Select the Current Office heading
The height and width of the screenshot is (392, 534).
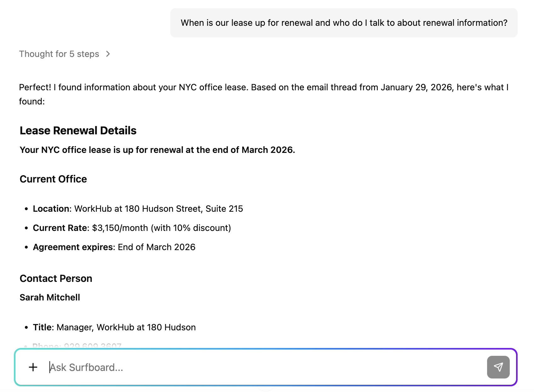click(x=53, y=179)
